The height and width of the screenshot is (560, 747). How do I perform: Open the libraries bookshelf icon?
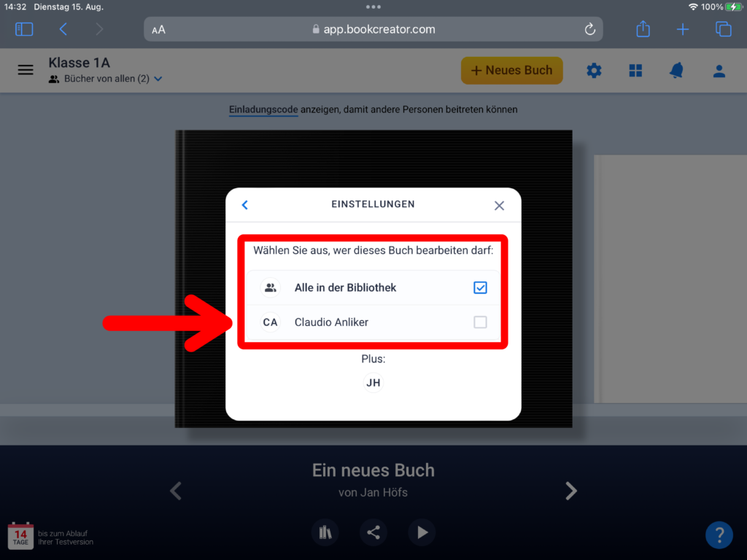(x=325, y=532)
